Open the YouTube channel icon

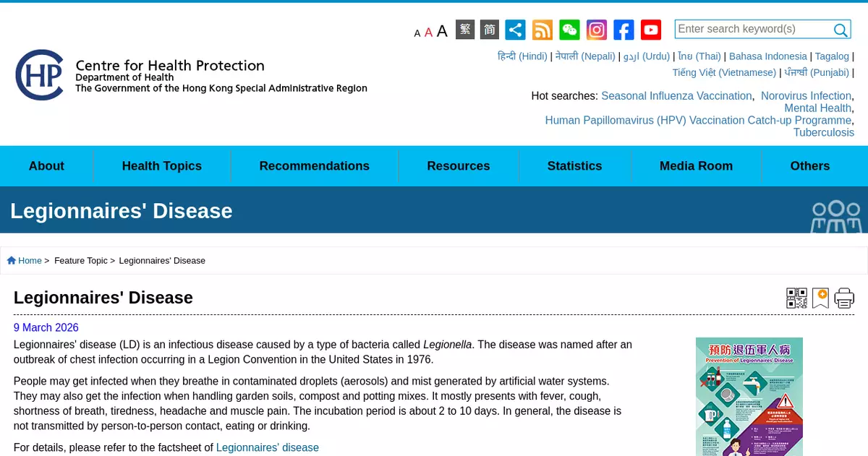pyautogui.click(x=651, y=30)
